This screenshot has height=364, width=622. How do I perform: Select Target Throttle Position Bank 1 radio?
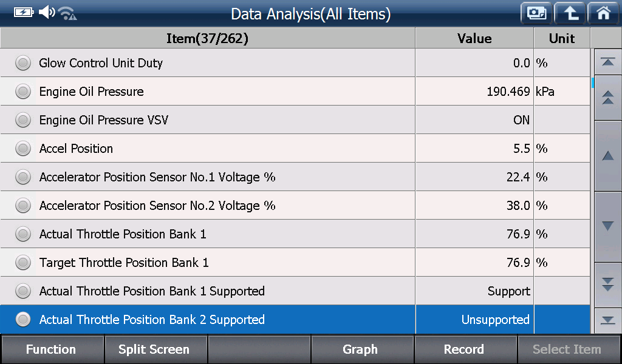[23, 263]
